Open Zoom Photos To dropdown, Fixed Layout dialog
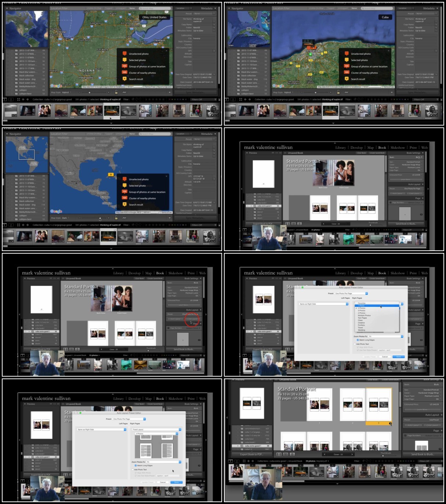 [x=164, y=462]
